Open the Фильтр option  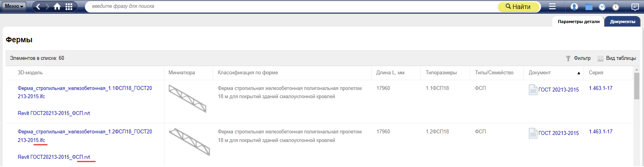click(x=578, y=58)
